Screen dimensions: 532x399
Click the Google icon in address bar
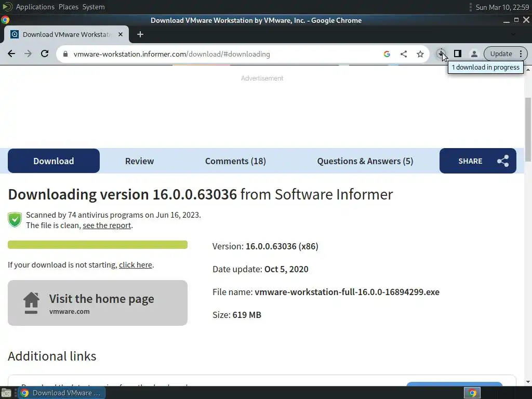[387, 54]
